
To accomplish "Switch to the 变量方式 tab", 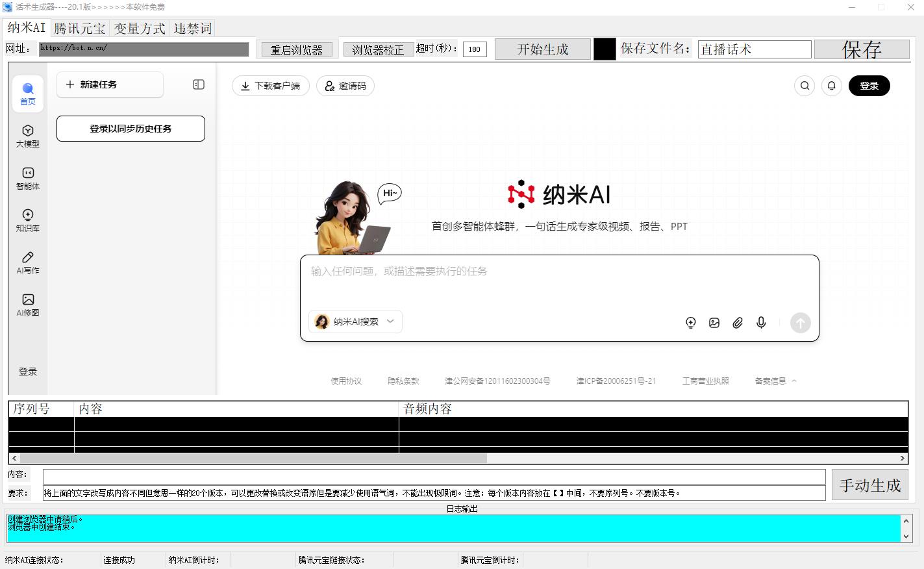I will 140,29.
